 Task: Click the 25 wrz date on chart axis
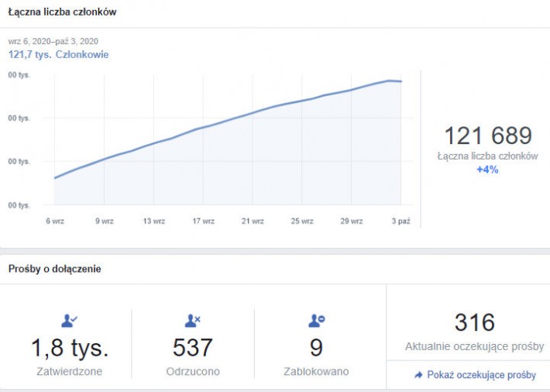coord(301,221)
